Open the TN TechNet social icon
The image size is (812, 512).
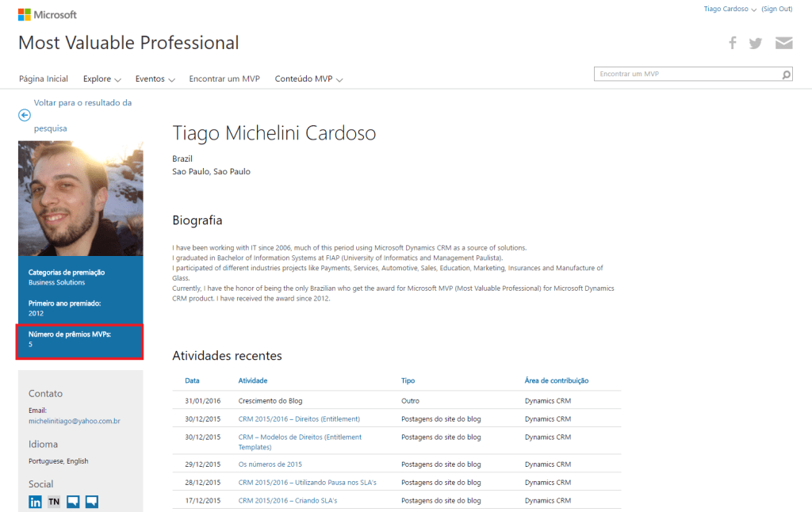pos(54,501)
